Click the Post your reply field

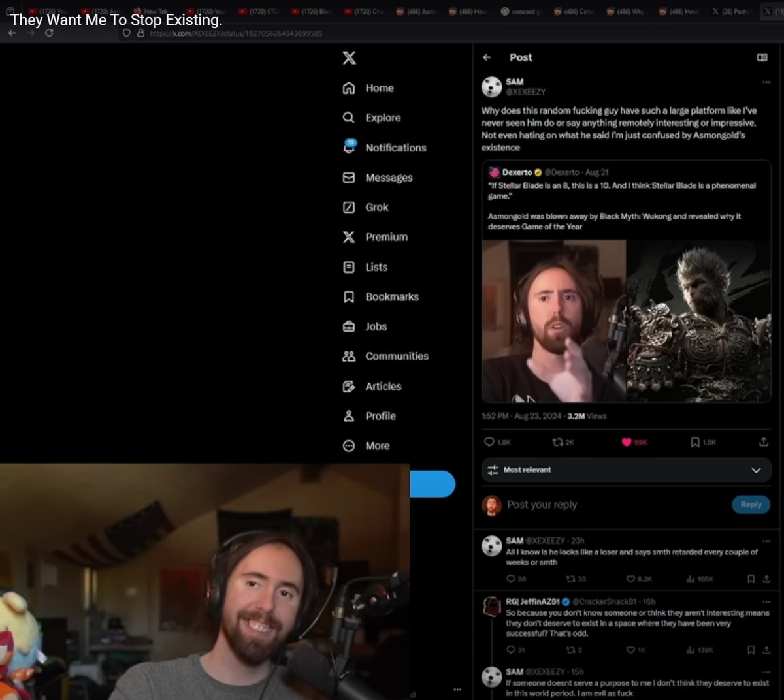542,505
